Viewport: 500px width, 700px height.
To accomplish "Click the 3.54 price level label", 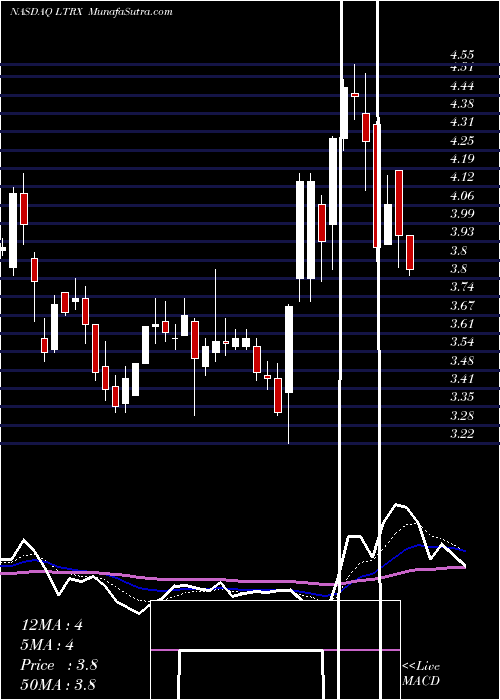I will click(x=462, y=342).
